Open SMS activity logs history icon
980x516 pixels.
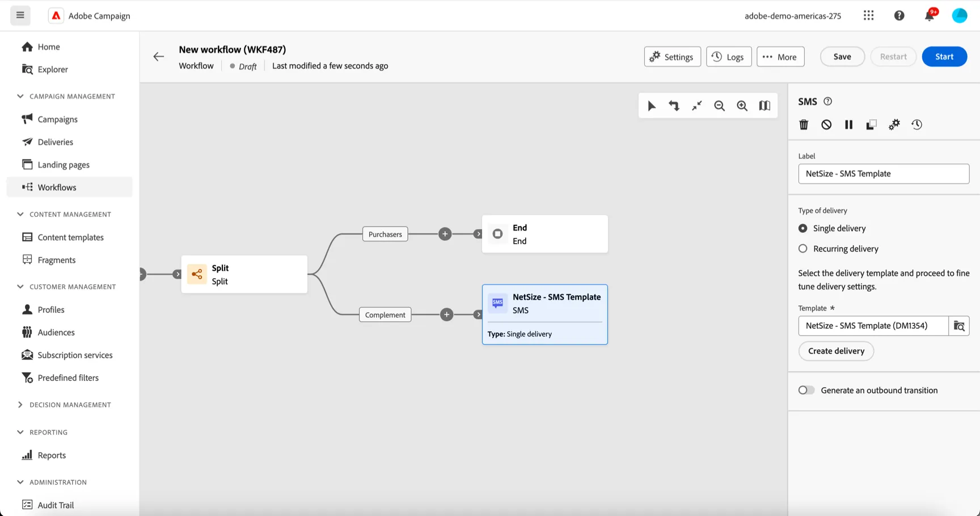917,124
